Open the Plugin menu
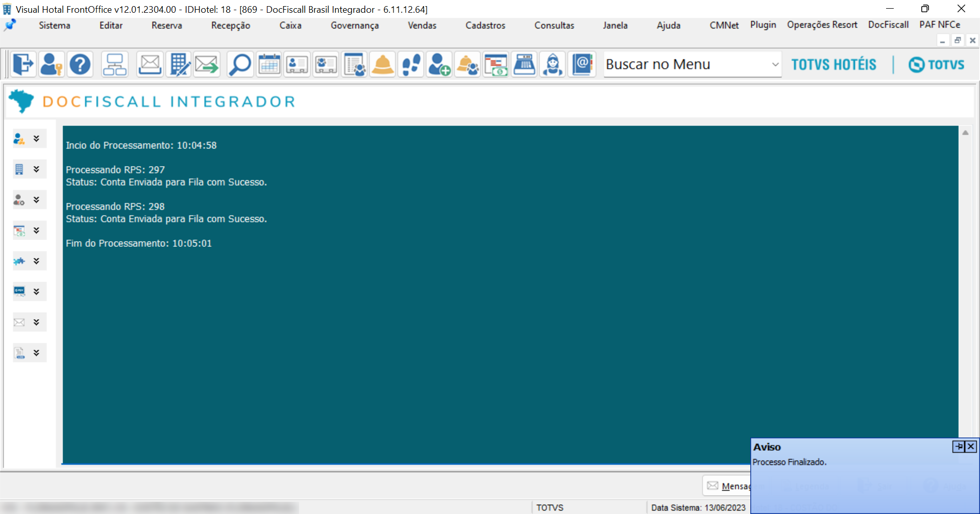The image size is (980, 514). [763, 25]
